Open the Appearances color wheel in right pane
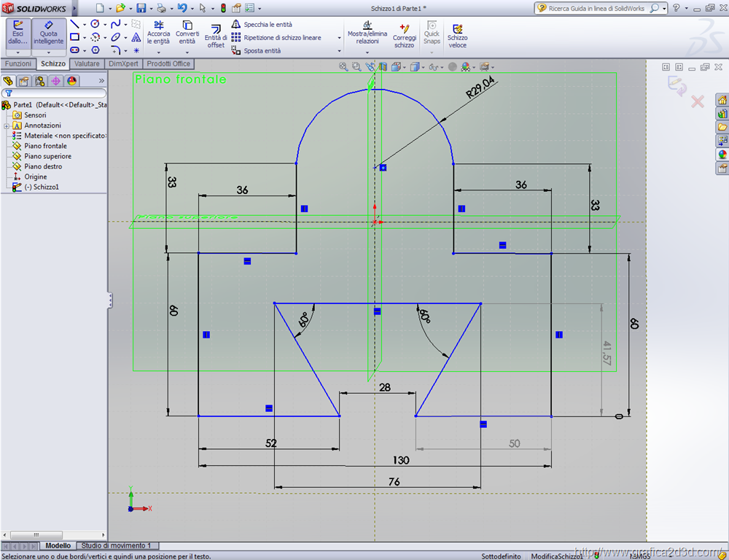This screenshot has width=729, height=560. tap(722, 154)
